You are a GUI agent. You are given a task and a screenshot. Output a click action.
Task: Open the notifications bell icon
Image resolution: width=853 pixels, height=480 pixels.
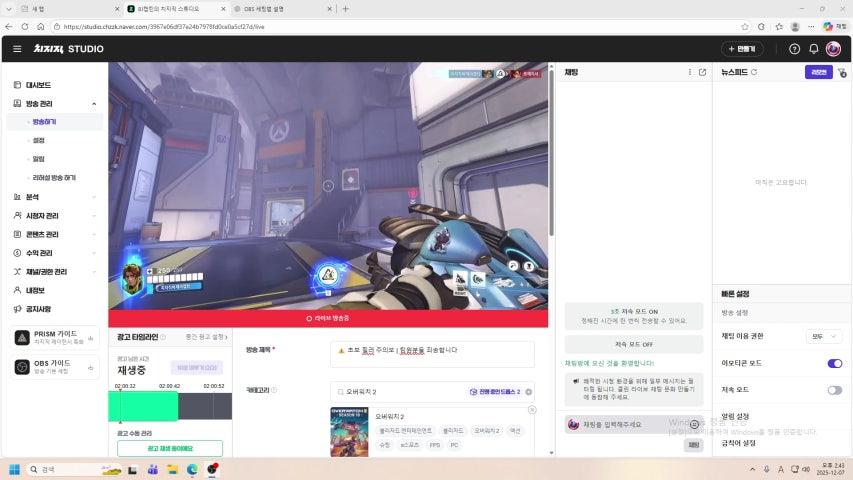[x=813, y=49]
